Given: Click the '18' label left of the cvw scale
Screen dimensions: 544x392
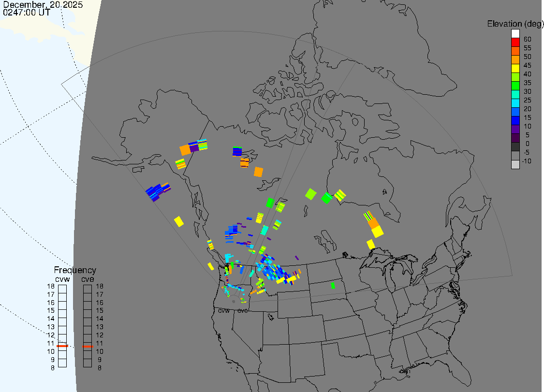Looking at the screenshot, I should coord(51,287).
